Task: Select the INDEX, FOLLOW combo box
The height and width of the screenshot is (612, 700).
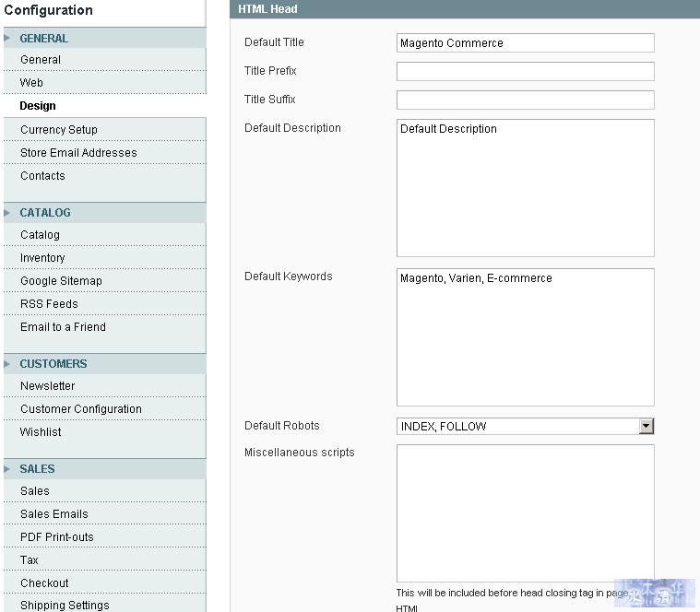Action: [x=525, y=426]
